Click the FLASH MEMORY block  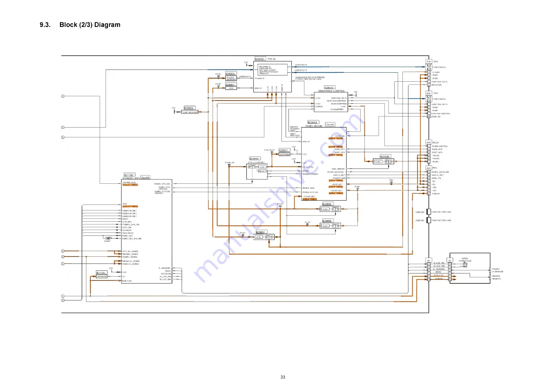click(x=231, y=79)
